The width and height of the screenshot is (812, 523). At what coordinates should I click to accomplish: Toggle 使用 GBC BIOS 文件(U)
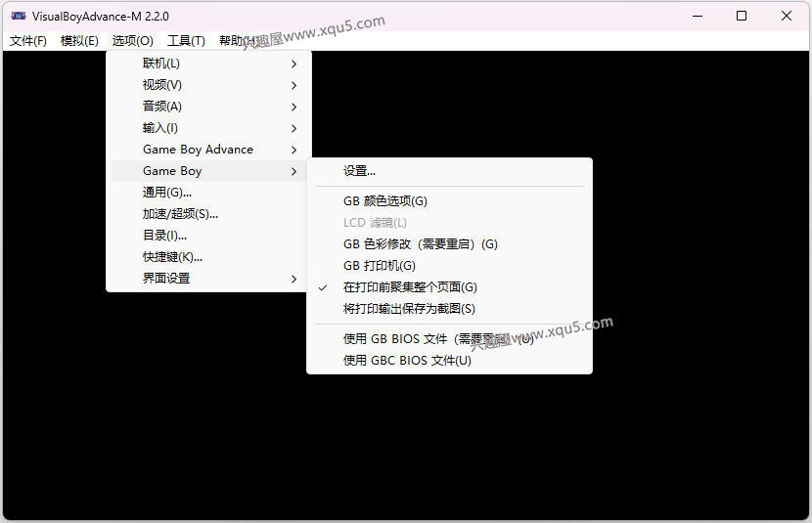tap(449, 361)
